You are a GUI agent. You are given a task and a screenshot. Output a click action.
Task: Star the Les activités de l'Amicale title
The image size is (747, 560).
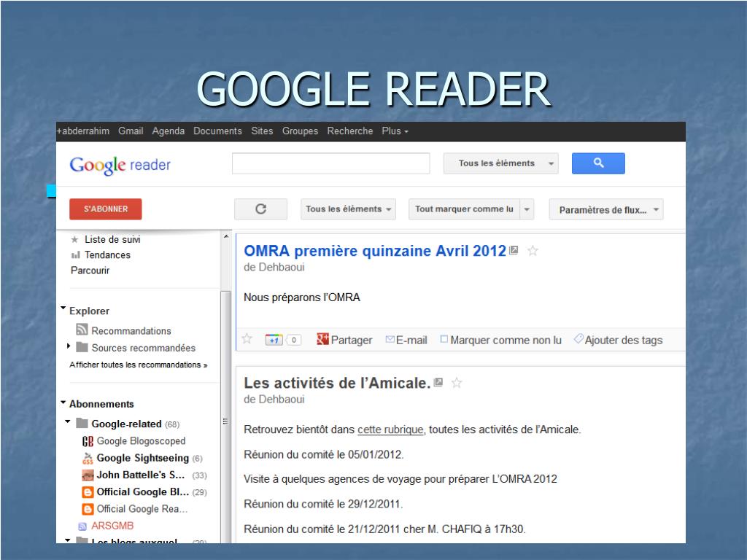tap(457, 382)
